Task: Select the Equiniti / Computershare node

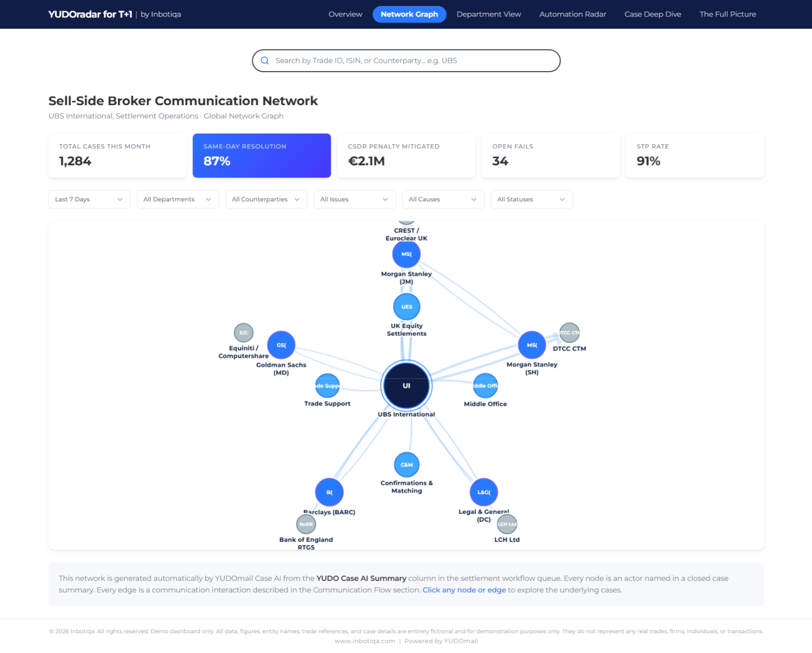Action: pos(243,333)
